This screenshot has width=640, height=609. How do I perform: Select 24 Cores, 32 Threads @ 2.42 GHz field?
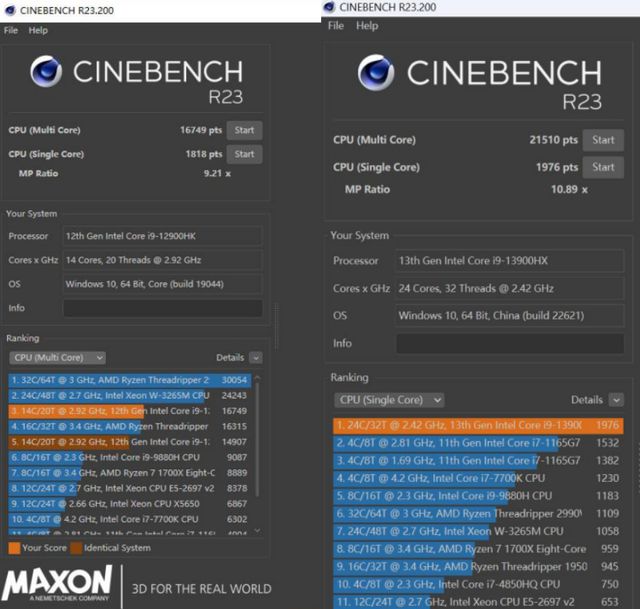pyautogui.click(x=510, y=289)
